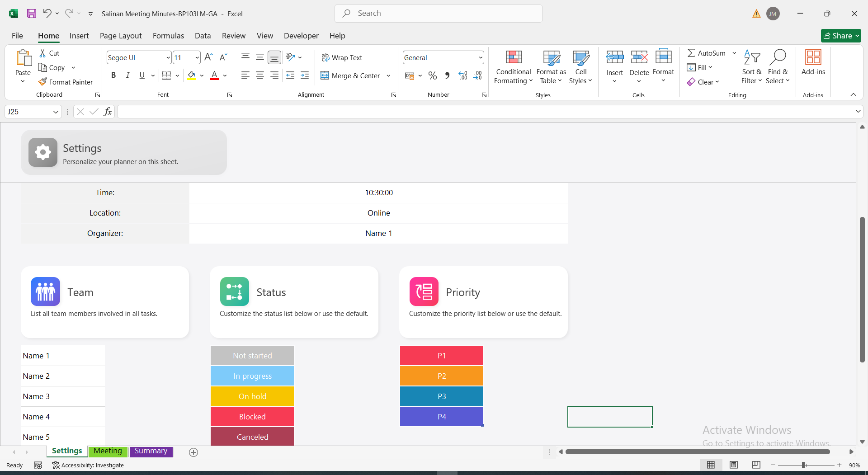Viewport: 868px width, 475px height.
Task: Click the warning triangle icon in title bar
Action: [756, 14]
